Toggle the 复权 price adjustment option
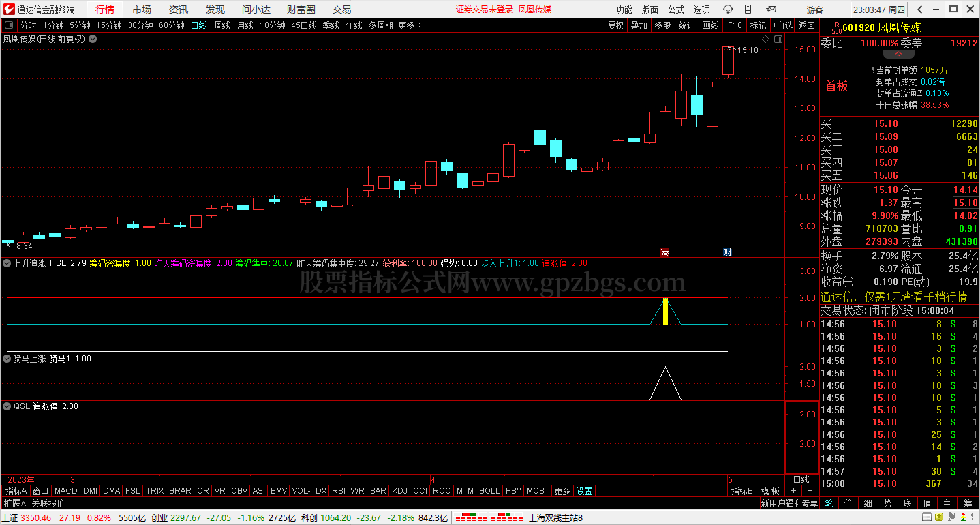Screen dimensions: 980x525 (615, 25)
